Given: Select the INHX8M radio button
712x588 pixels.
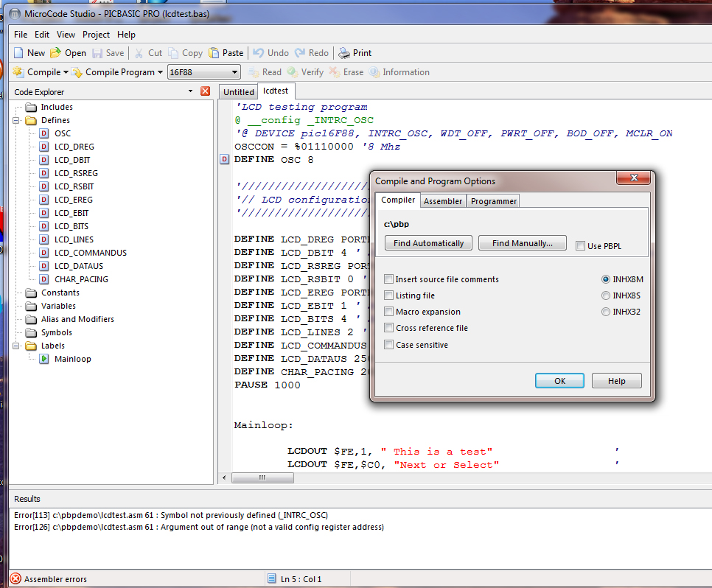Looking at the screenshot, I should point(605,279).
